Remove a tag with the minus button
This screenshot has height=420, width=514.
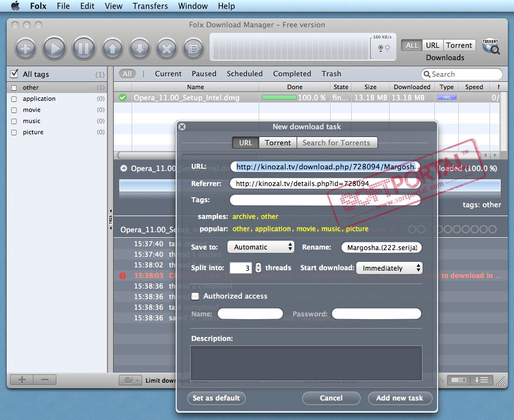click(45, 380)
